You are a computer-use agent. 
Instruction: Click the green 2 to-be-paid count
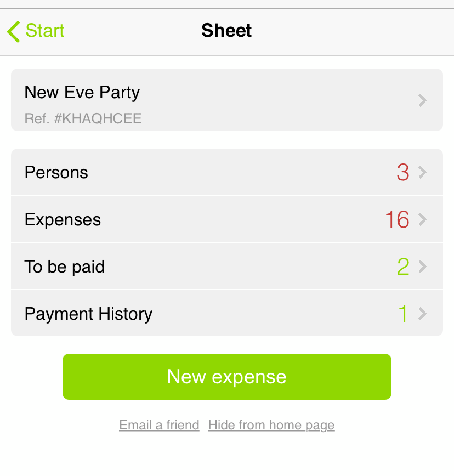(x=403, y=267)
